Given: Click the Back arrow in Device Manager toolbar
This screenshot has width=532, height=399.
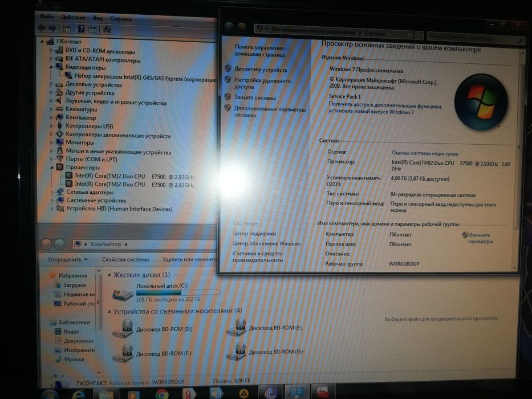Looking at the screenshot, I should pos(42,28).
